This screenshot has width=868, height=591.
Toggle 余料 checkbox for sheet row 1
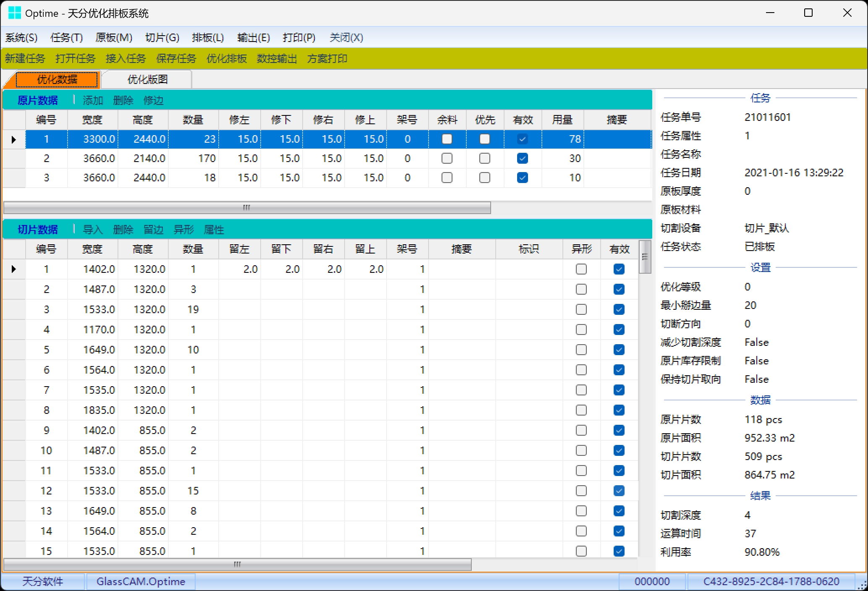pos(447,139)
